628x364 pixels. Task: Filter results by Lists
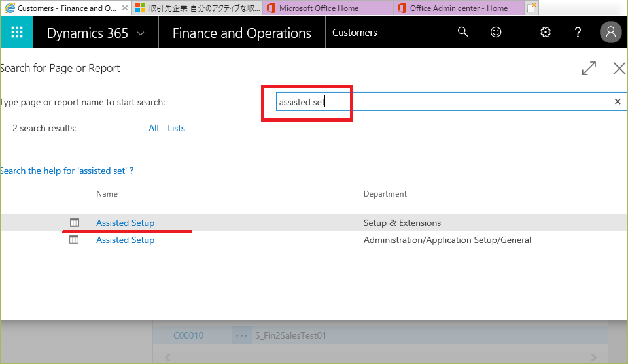point(176,128)
